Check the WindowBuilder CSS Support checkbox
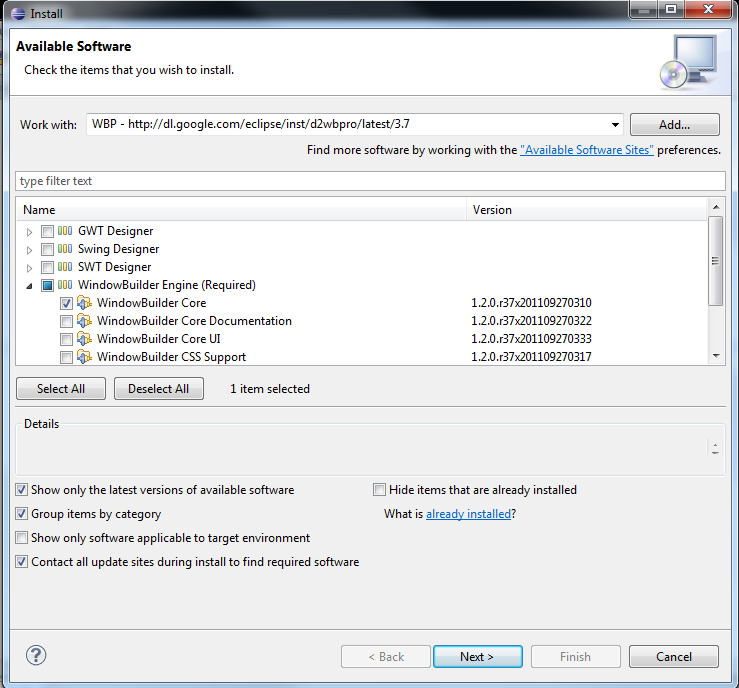739x688 pixels. (x=66, y=357)
